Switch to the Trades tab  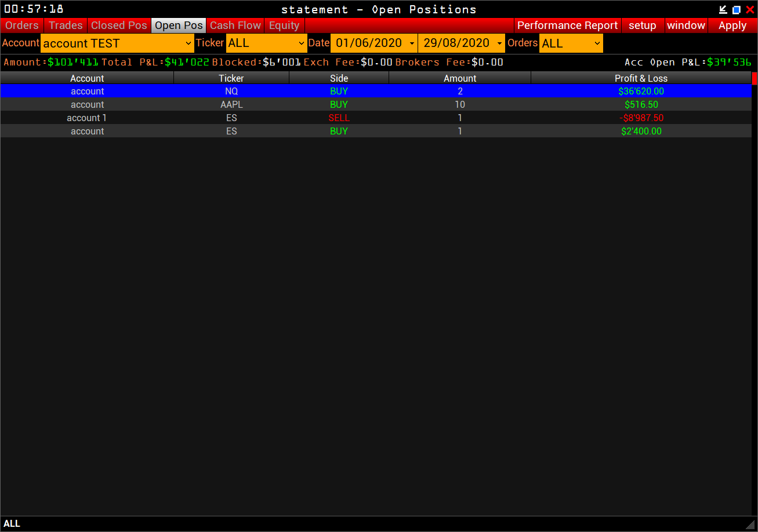point(66,25)
